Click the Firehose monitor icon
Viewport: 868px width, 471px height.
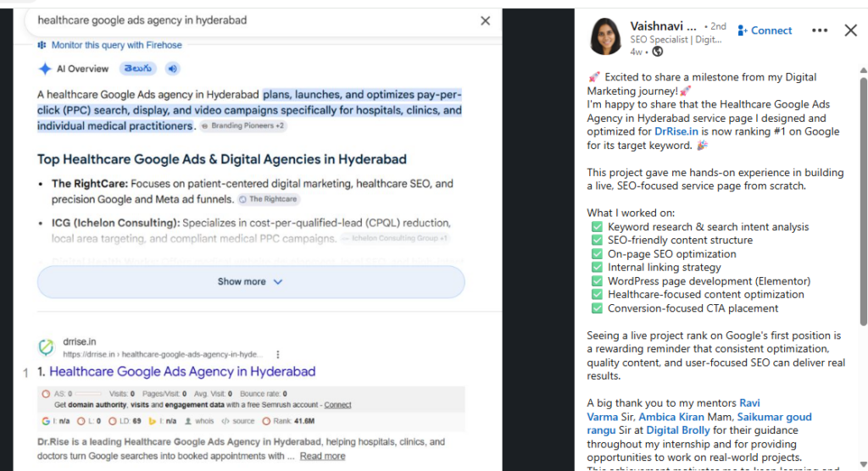point(42,45)
